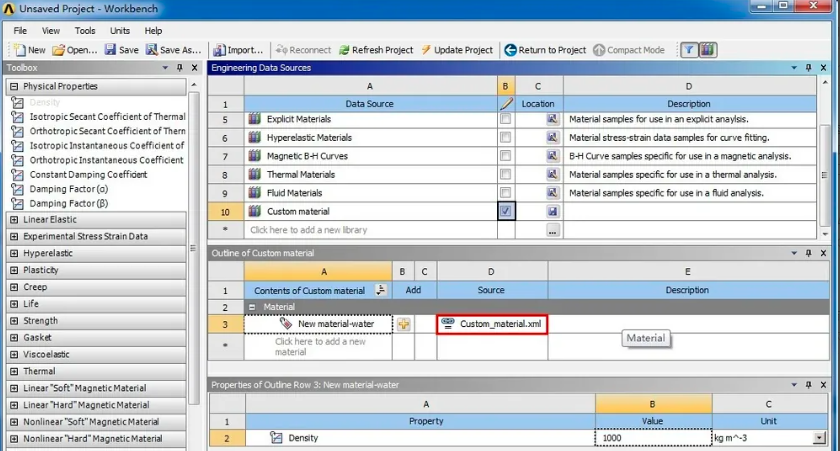Click the Hyperelastic Materials library icon
This screenshot has width=840, height=451.
254,137
